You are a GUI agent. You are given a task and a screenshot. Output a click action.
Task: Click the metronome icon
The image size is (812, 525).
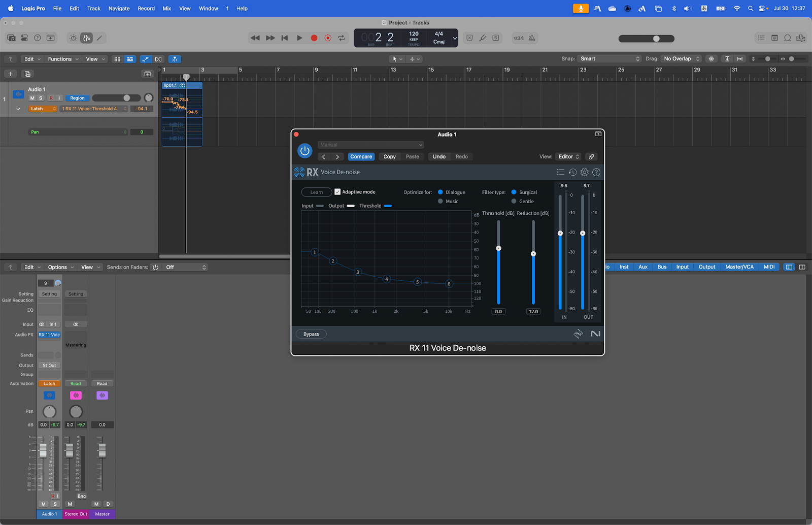532,38
